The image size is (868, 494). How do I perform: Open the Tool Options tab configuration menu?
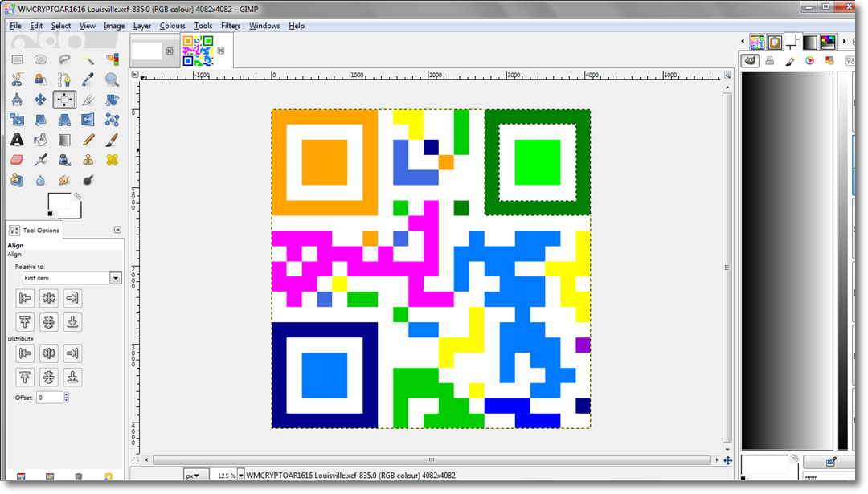[117, 230]
